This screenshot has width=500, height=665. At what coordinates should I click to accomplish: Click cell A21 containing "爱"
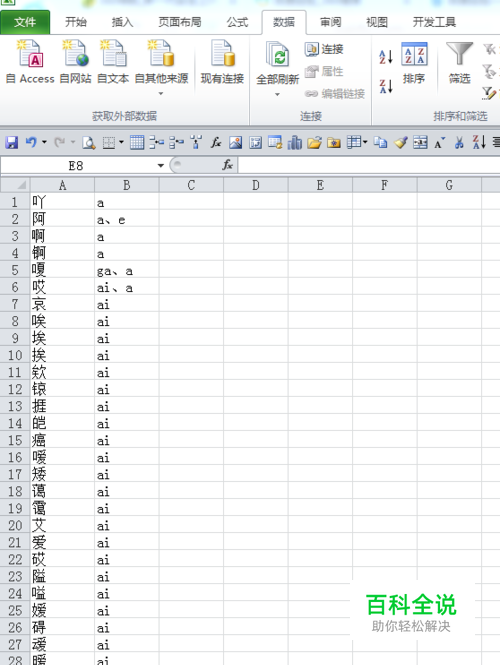[x=62, y=542]
